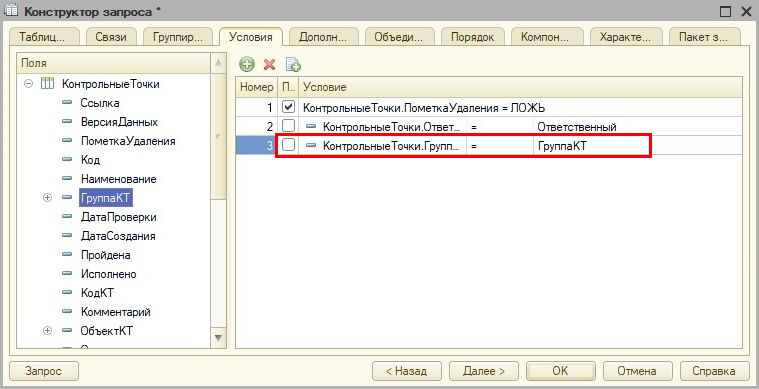The width and height of the screenshot is (759, 389).
Task: Select the ДатаПроверки field
Action: point(119,217)
